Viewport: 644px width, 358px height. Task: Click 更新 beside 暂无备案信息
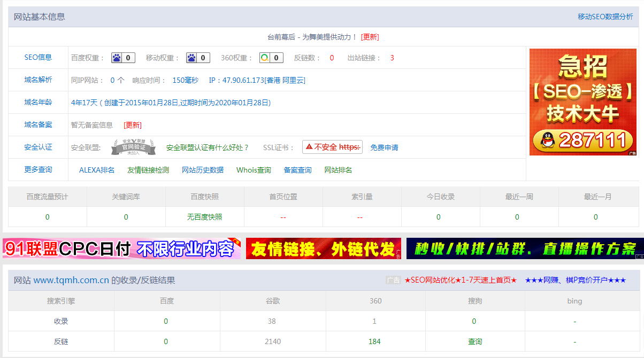[133, 125]
